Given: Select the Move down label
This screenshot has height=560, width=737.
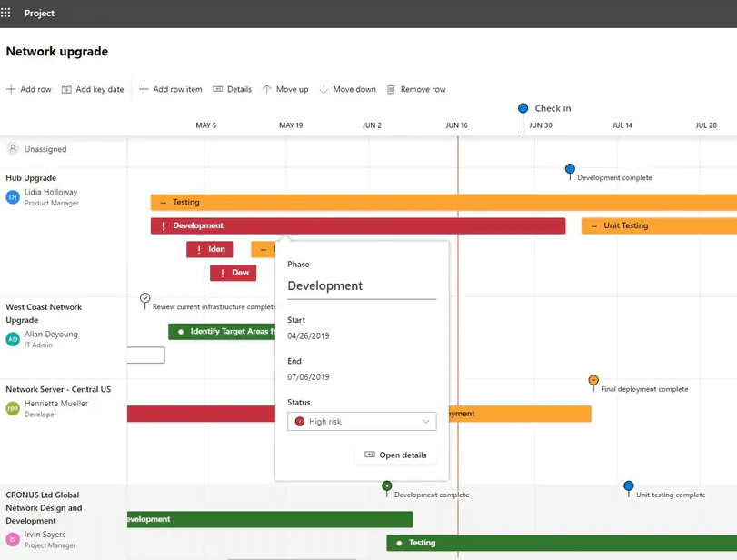Looking at the screenshot, I should (354, 89).
